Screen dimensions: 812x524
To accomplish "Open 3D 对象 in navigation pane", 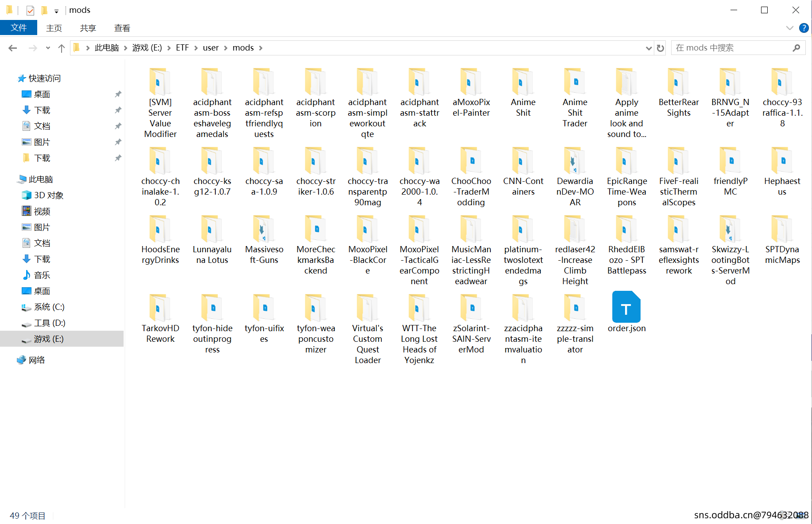I will 49,196.
